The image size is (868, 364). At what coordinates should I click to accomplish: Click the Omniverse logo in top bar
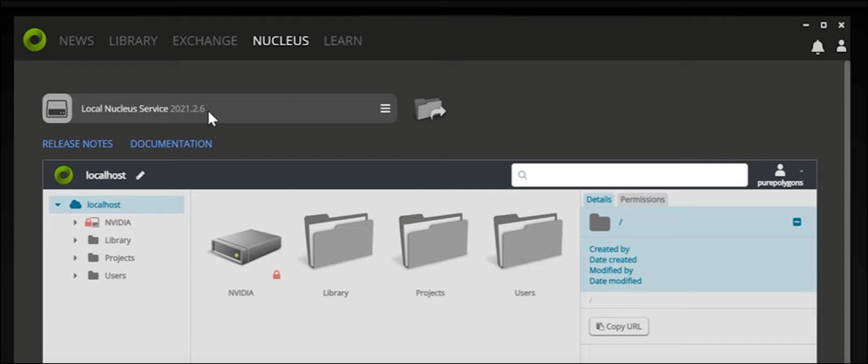pos(34,40)
